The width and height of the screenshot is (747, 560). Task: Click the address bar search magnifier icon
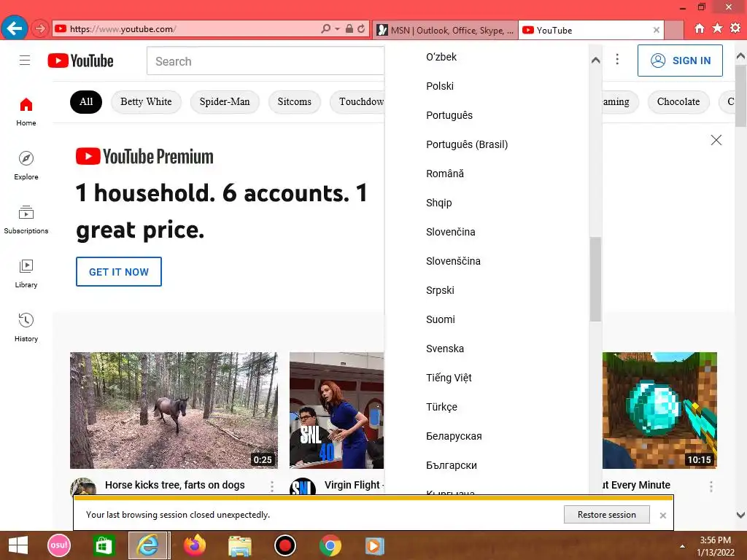pyautogui.click(x=325, y=29)
